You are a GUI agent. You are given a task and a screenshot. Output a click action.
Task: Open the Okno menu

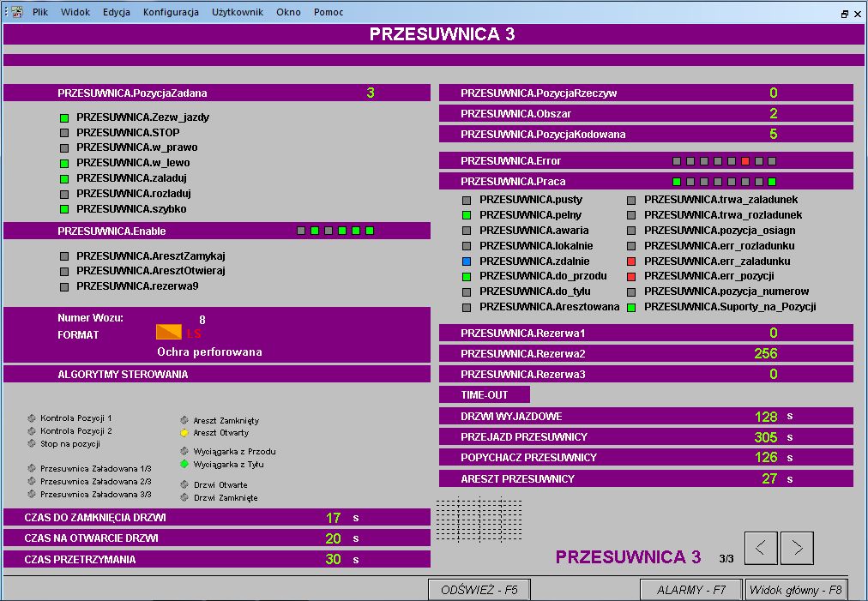coord(288,12)
